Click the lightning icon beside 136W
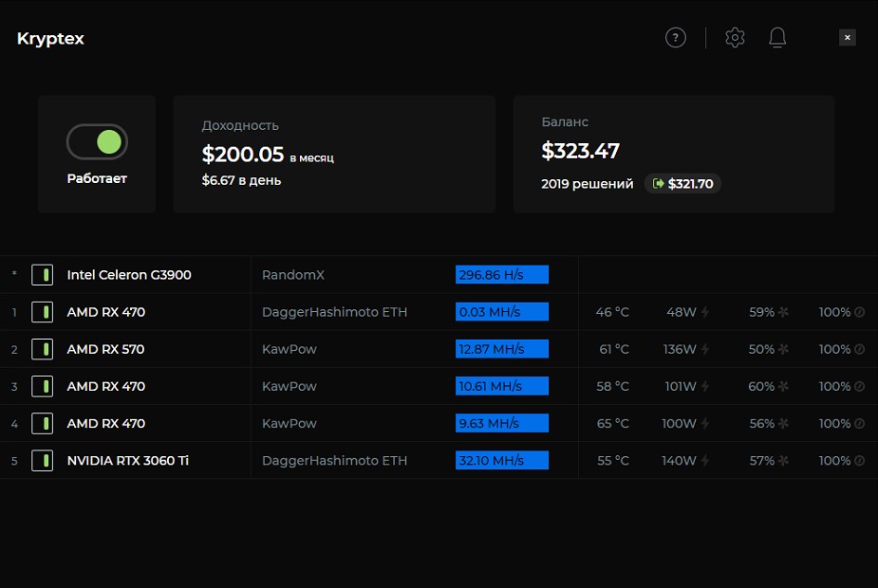The width and height of the screenshot is (878, 588). click(705, 349)
